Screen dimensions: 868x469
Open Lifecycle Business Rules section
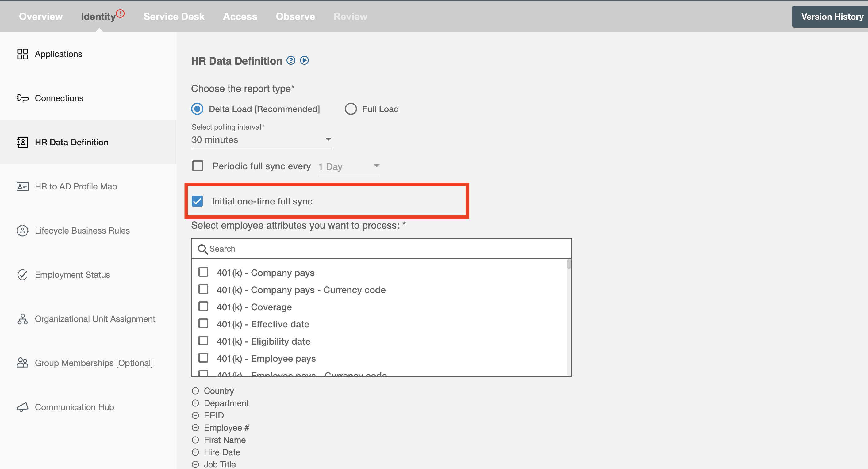pyautogui.click(x=82, y=230)
